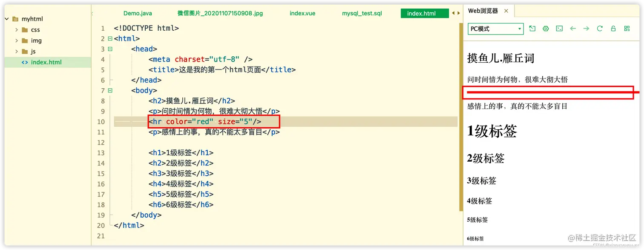Click the h6 6级标签 code line
The width and height of the screenshot is (644, 250).
(181, 205)
